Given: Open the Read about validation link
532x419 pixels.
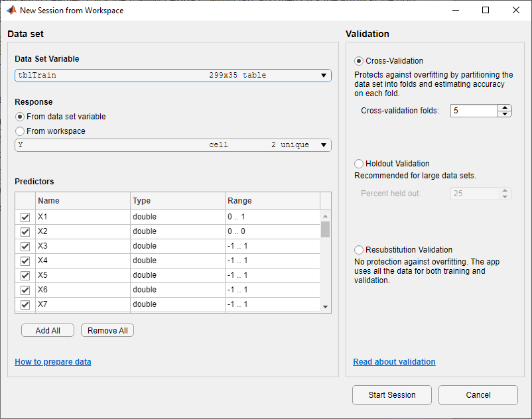Looking at the screenshot, I should tap(394, 361).
